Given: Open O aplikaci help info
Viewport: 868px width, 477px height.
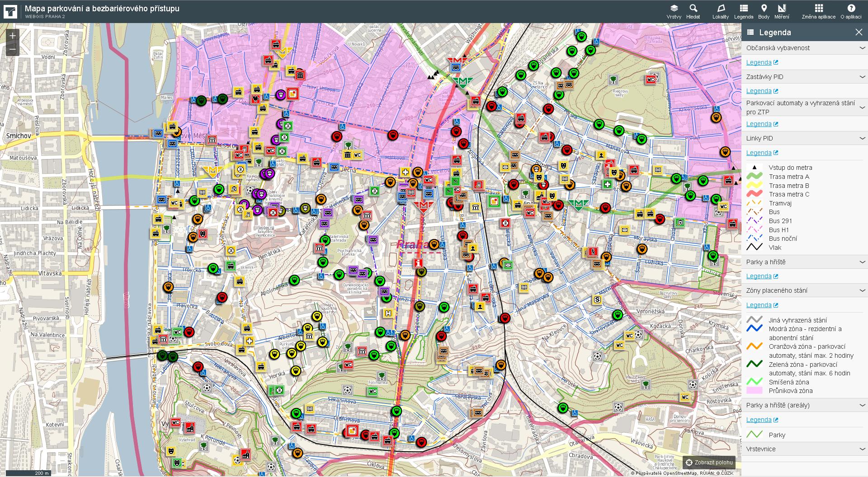Looking at the screenshot, I should 851,11.
